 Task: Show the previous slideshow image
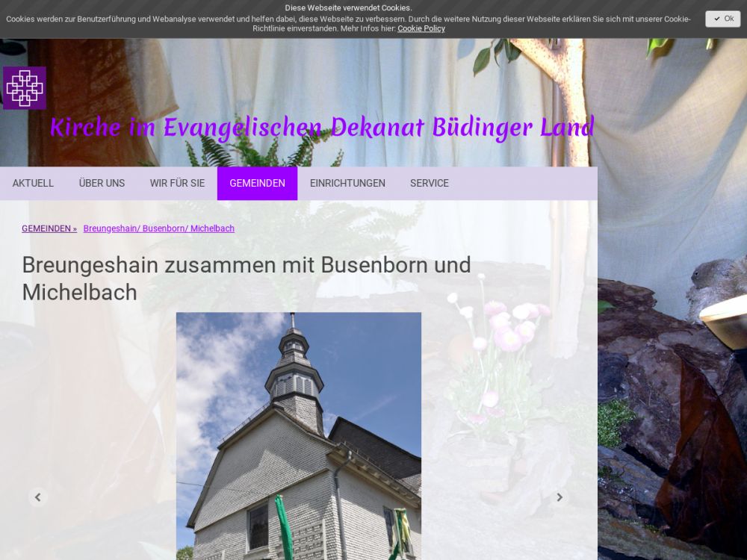pyautogui.click(x=38, y=497)
